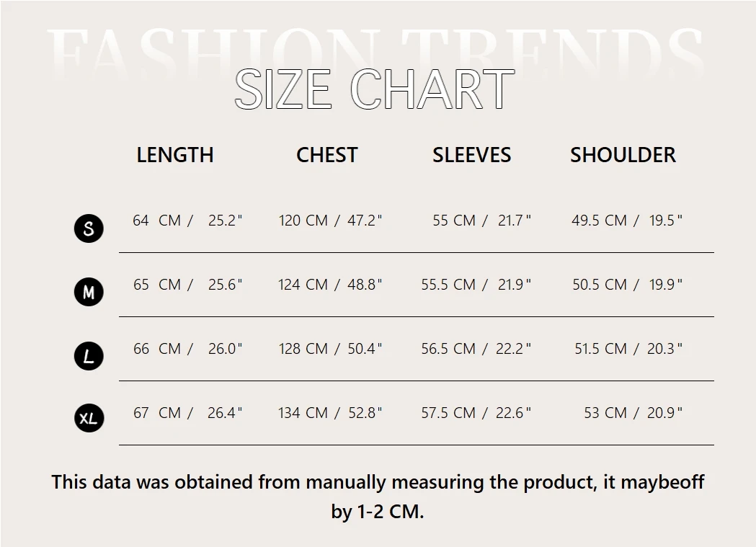This screenshot has height=547, width=756.
Task: Click the S size badge
Action: click(x=89, y=228)
